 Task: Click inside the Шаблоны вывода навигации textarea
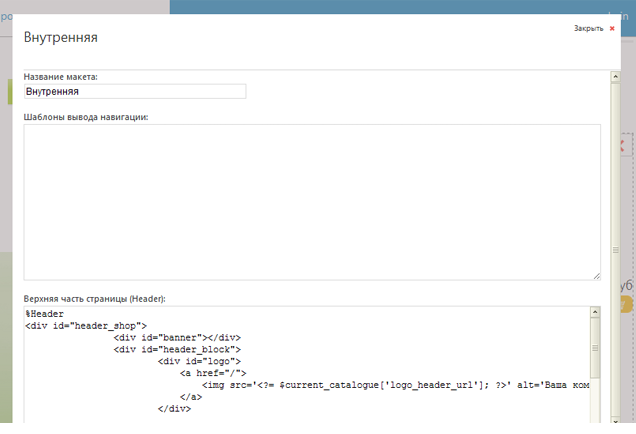(312, 202)
